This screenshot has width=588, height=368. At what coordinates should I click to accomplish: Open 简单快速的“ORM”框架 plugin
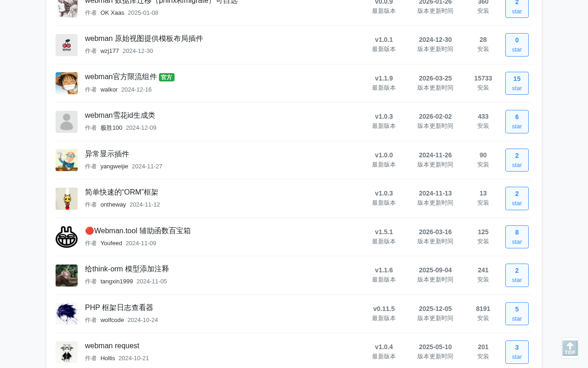(122, 192)
